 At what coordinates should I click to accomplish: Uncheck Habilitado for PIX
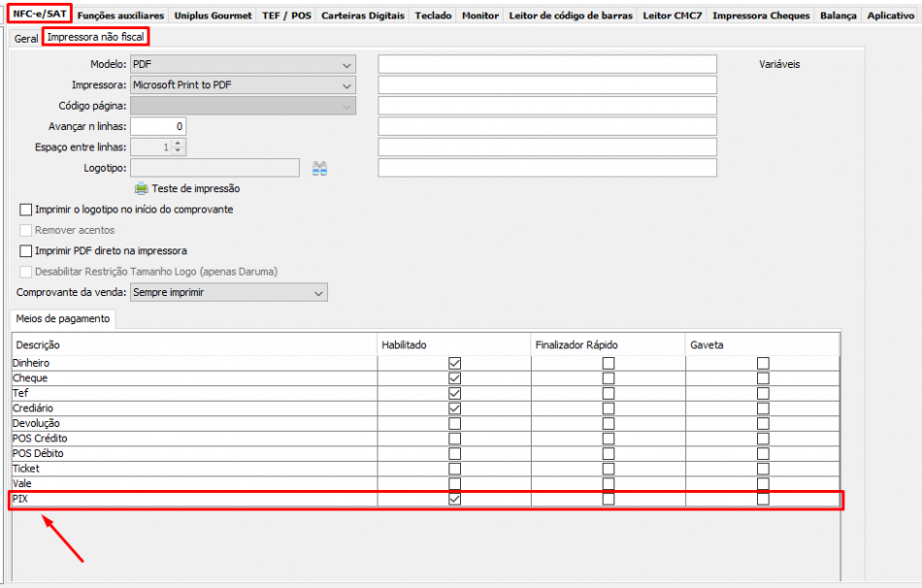pos(454,499)
